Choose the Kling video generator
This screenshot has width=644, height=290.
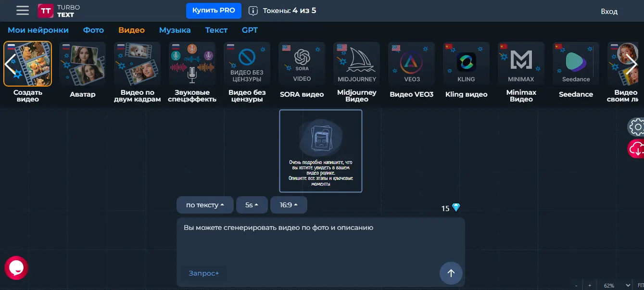466,72
